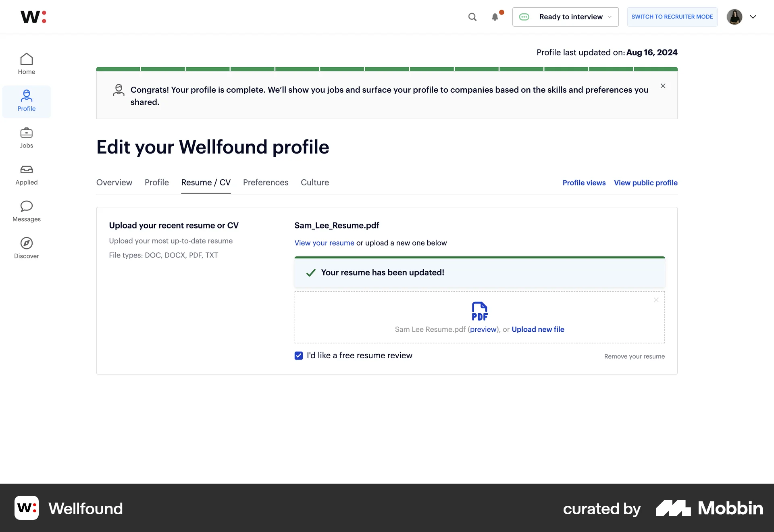Open Messages from the sidebar

(26, 211)
